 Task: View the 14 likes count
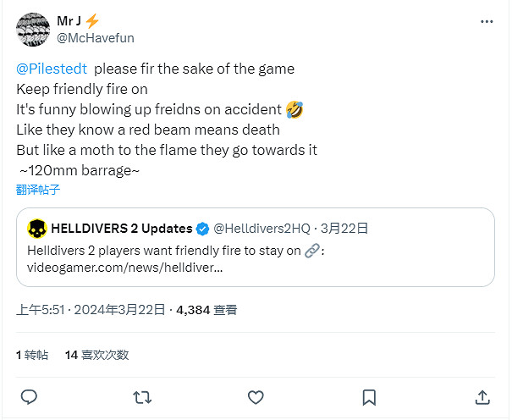click(x=96, y=355)
